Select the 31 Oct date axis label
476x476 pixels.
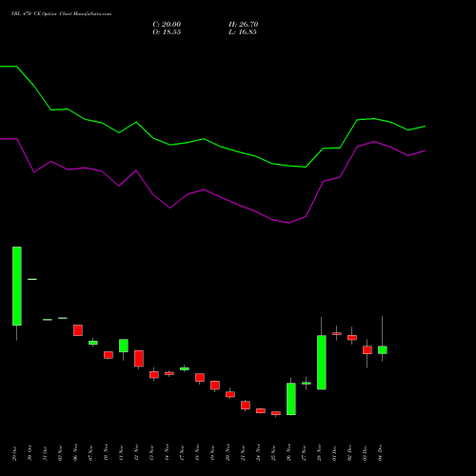click(x=45, y=453)
